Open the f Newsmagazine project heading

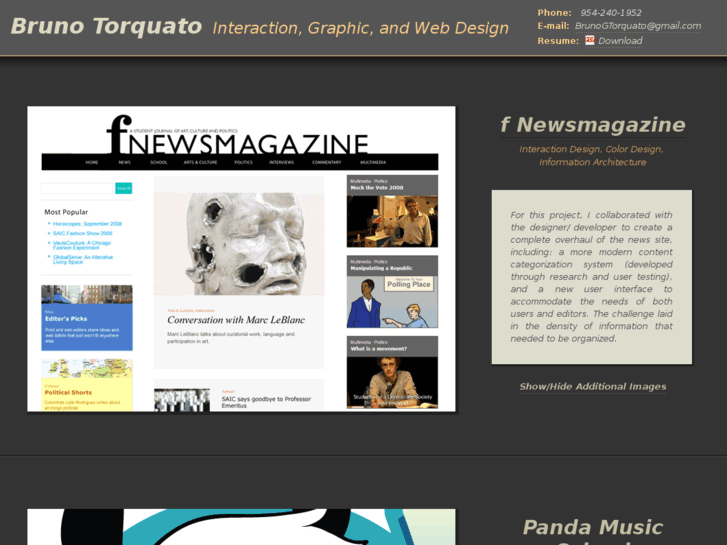tap(593, 125)
